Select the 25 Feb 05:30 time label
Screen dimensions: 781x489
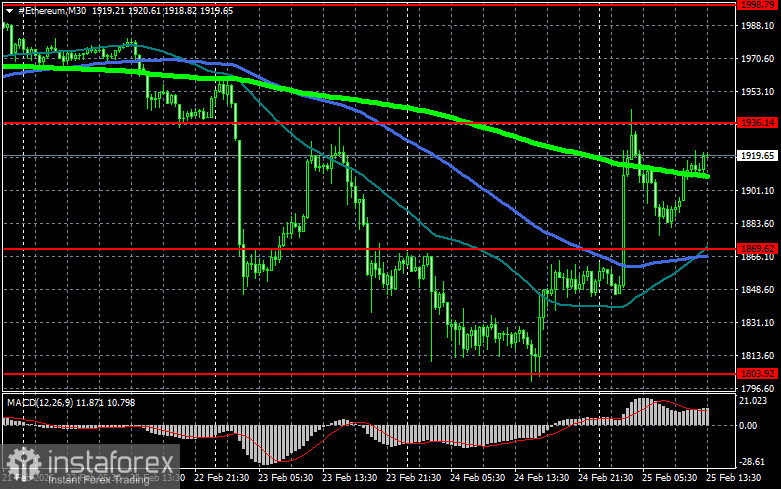pyautogui.click(x=669, y=478)
